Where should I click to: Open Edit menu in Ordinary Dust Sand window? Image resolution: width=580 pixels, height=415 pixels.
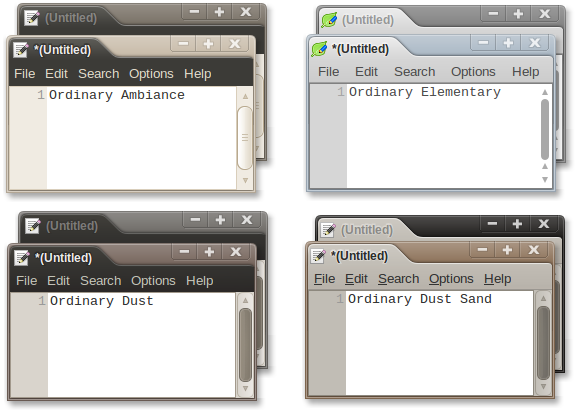click(x=356, y=279)
